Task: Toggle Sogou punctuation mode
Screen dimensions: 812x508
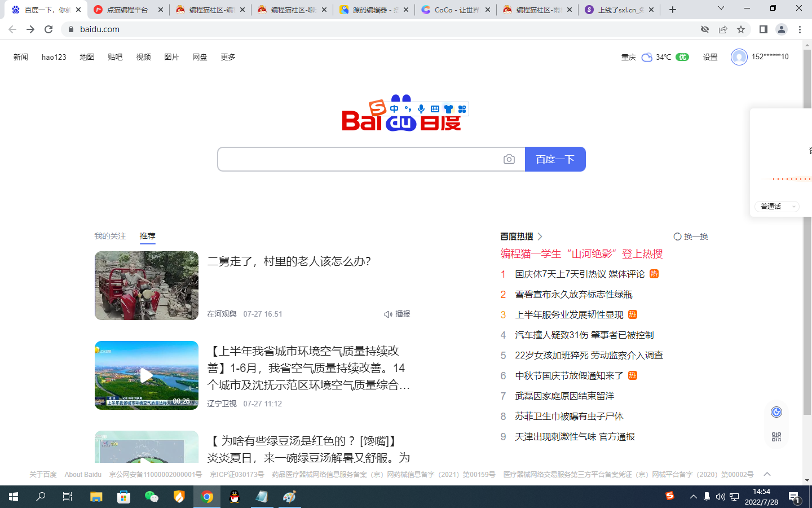Action: [x=408, y=109]
